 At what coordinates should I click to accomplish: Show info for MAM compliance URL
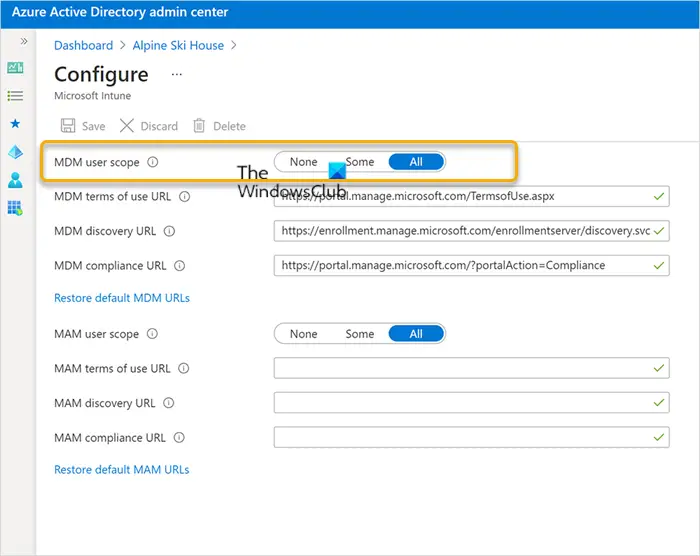(179, 438)
